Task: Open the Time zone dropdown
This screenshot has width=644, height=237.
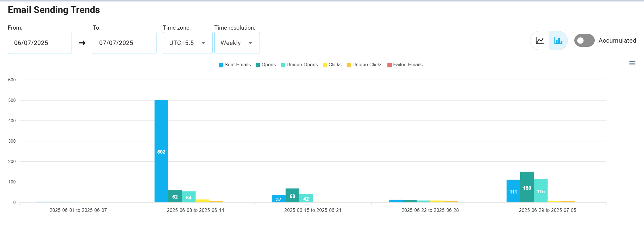Action: 188,43
